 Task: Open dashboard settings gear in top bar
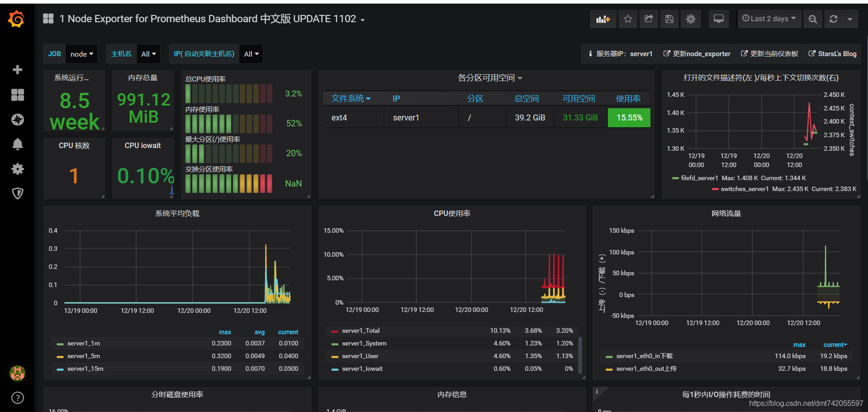point(690,19)
